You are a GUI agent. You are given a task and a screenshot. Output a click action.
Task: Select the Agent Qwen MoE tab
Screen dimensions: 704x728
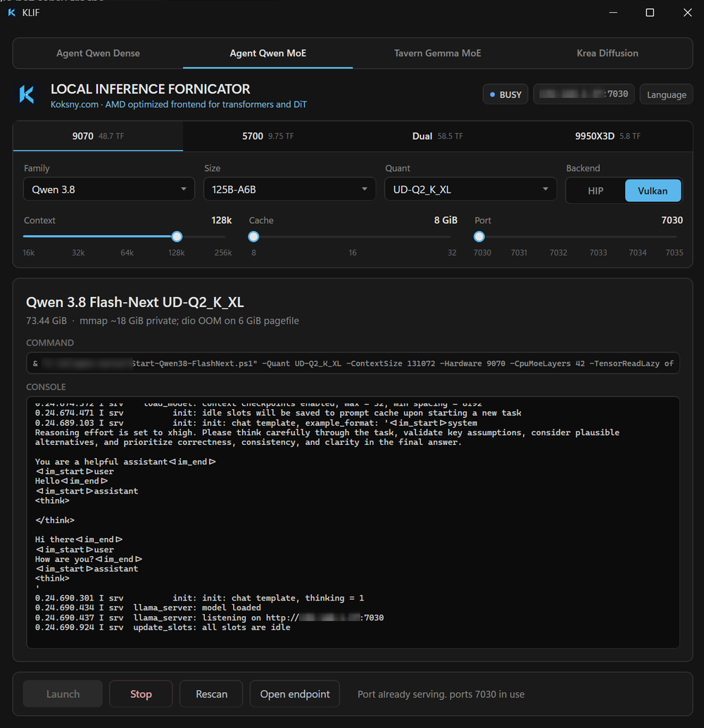pyautogui.click(x=268, y=53)
